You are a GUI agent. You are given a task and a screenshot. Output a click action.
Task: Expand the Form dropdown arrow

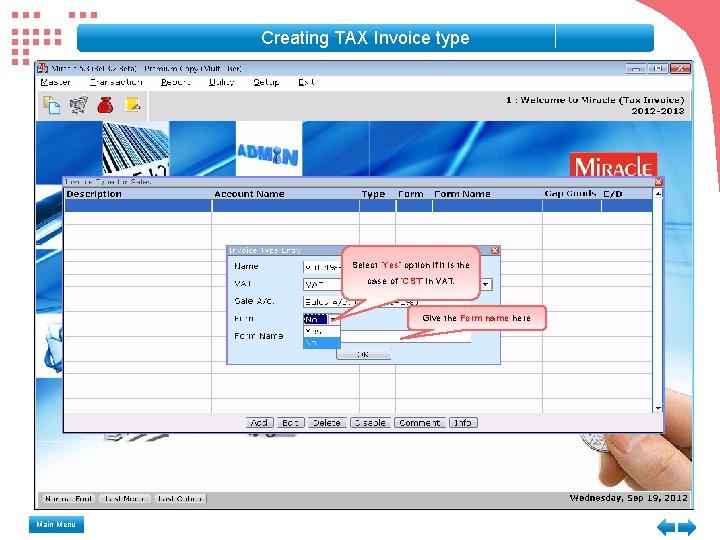[x=333, y=319]
